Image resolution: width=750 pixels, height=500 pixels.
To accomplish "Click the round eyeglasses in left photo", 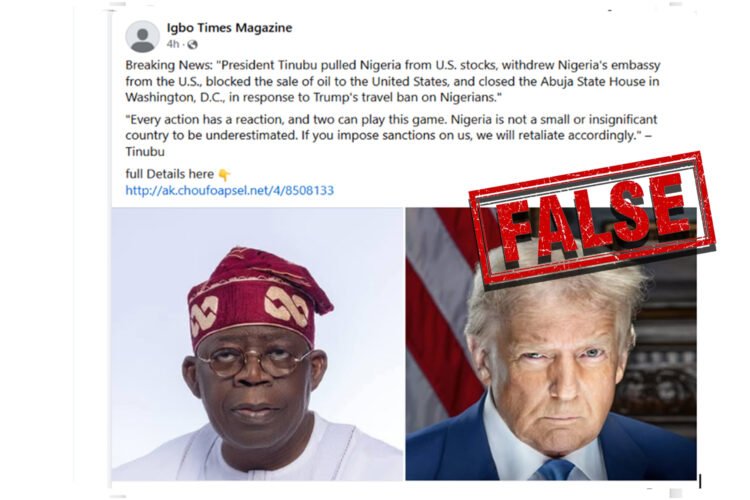I will (x=254, y=361).
